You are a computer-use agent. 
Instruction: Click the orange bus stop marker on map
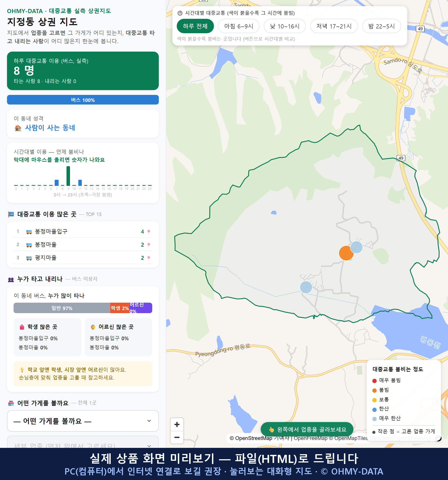click(x=346, y=253)
